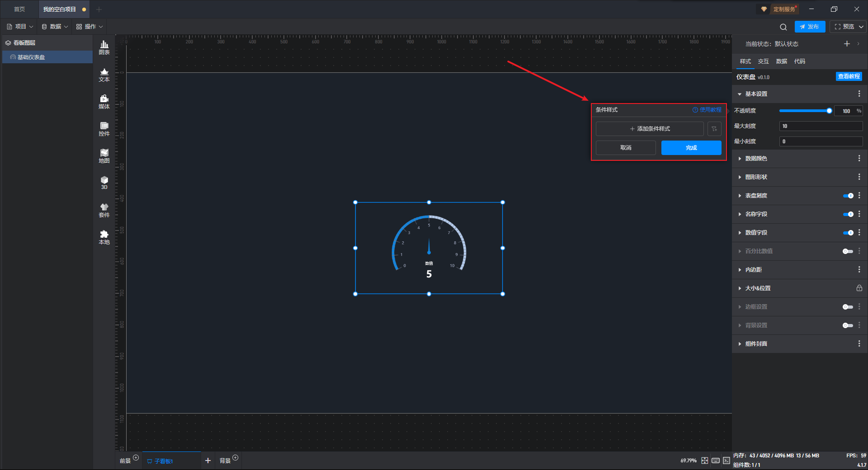This screenshot has width=868, height=470.
Task: Click the keyboard shortcuts icon in status bar
Action: (716, 461)
